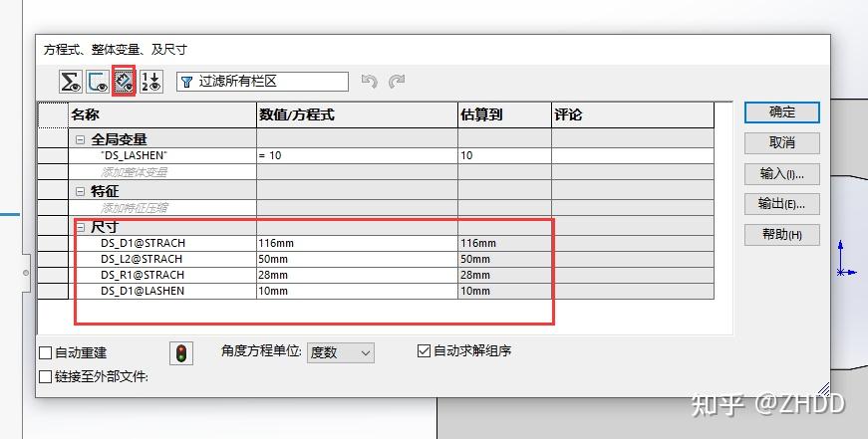Click the 过滤所有栏区 filter field
The width and height of the screenshot is (868, 439).
point(262,82)
